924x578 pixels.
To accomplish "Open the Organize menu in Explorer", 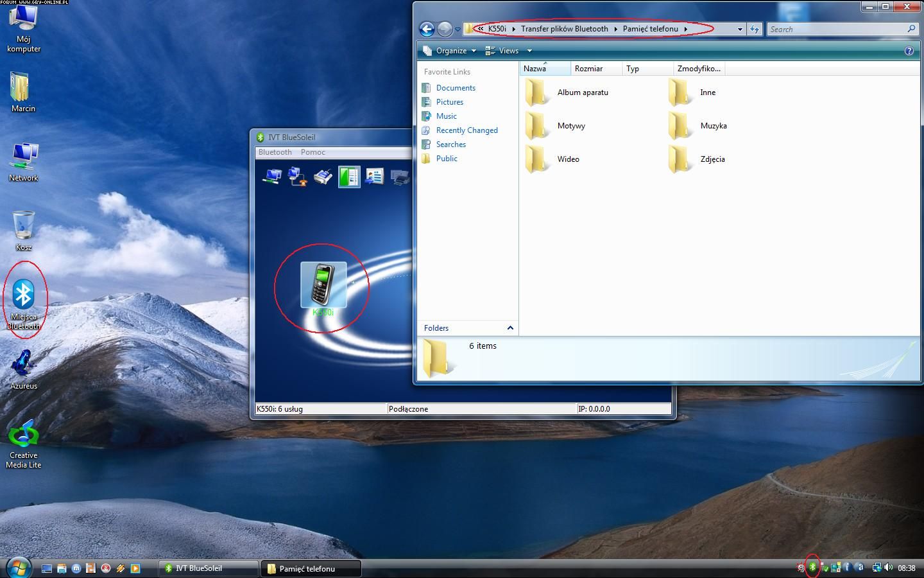I will point(450,51).
